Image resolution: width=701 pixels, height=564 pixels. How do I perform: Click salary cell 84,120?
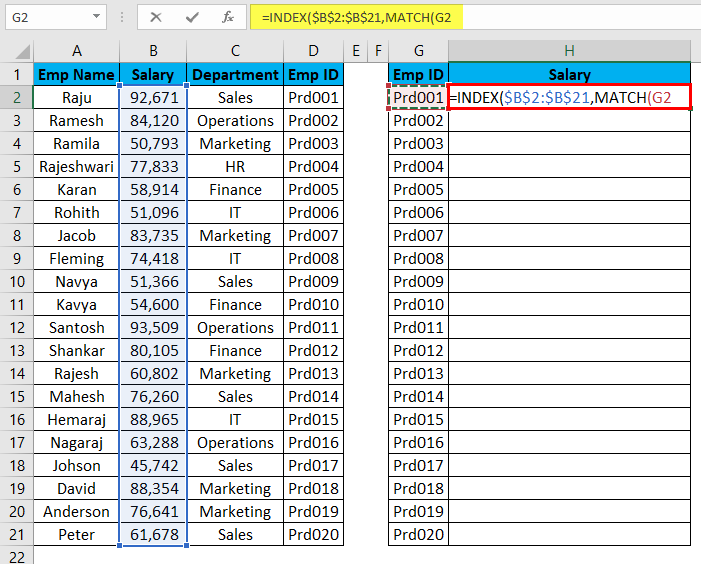point(153,121)
